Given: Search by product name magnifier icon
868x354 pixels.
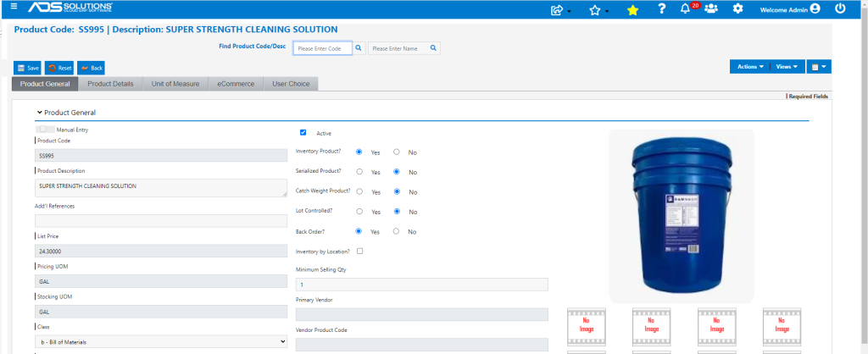Looking at the screenshot, I should 433,48.
